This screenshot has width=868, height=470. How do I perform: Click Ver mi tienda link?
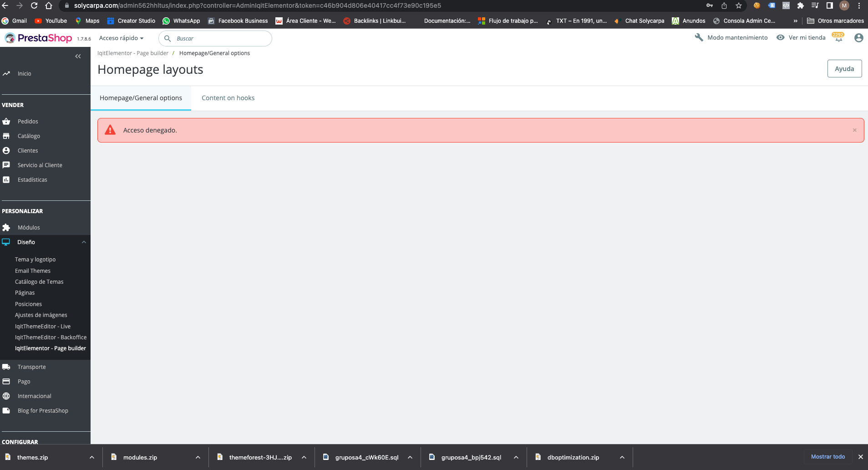pyautogui.click(x=807, y=37)
